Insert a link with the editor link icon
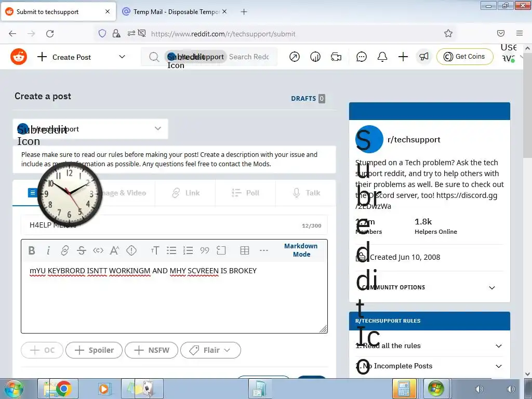Screen dimensions: 532x399 pyautogui.click(x=64, y=250)
